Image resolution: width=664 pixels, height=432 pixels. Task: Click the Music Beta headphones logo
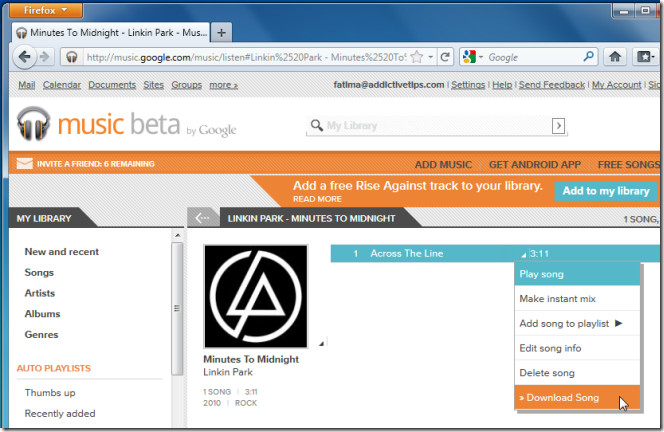[33, 123]
